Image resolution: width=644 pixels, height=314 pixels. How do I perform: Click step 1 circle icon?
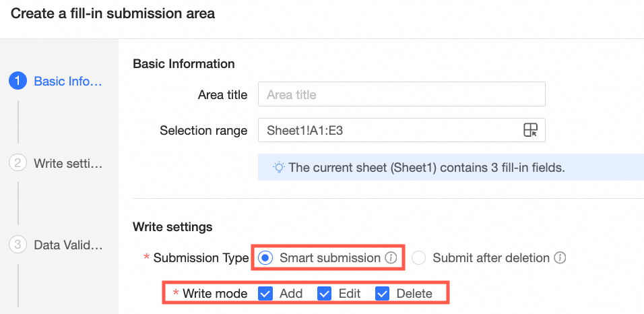[18, 82]
